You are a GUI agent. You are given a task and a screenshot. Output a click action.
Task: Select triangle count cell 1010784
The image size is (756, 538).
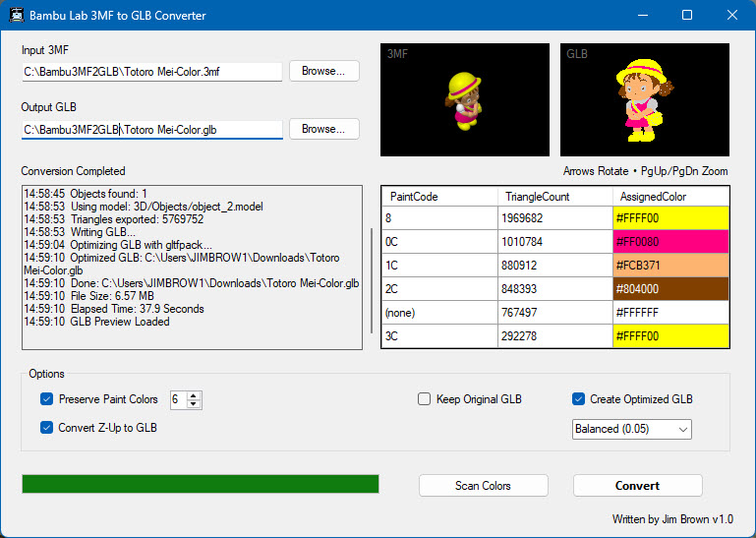point(554,242)
